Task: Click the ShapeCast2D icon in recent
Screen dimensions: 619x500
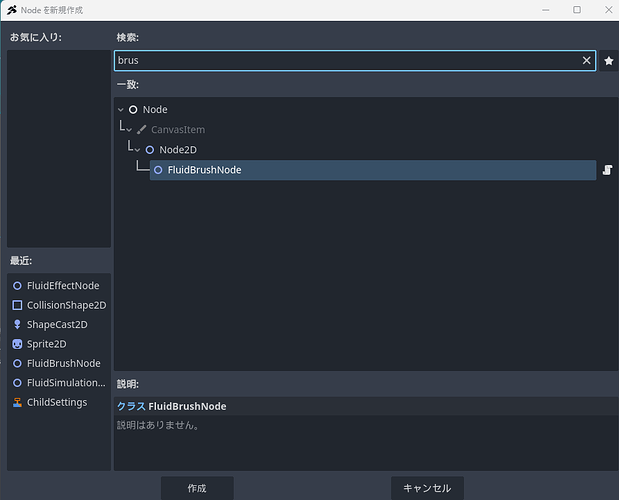Action: [x=17, y=324]
